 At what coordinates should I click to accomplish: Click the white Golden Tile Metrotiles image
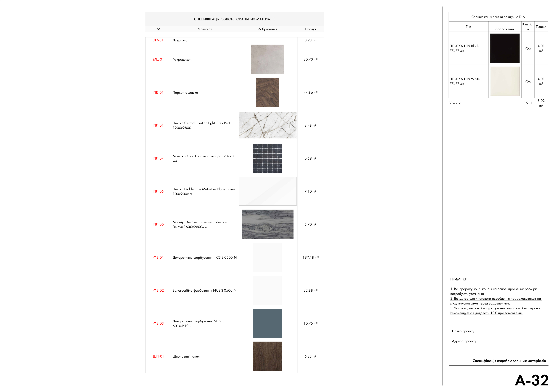pos(267,191)
